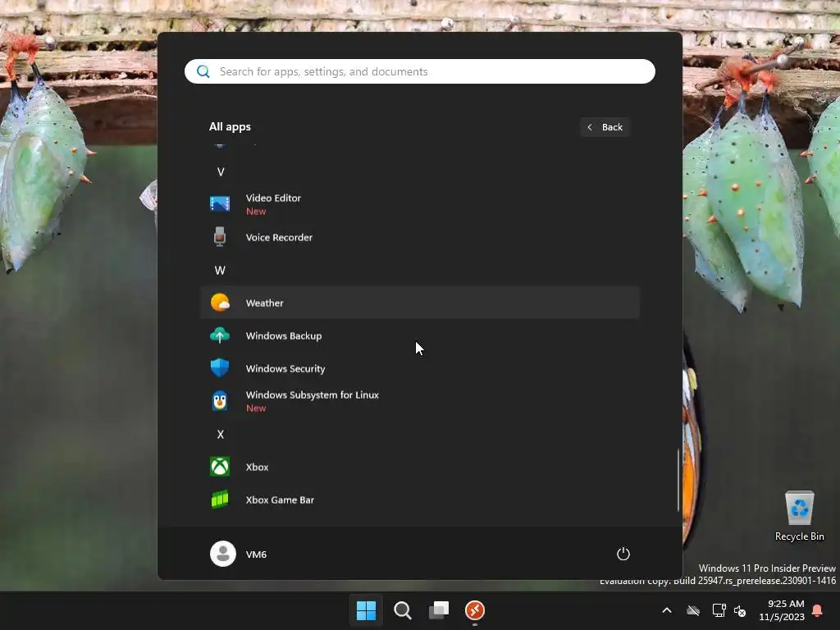Click the X letter section header
The height and width of the screenshot is (630, 840).
click(220, 434)
